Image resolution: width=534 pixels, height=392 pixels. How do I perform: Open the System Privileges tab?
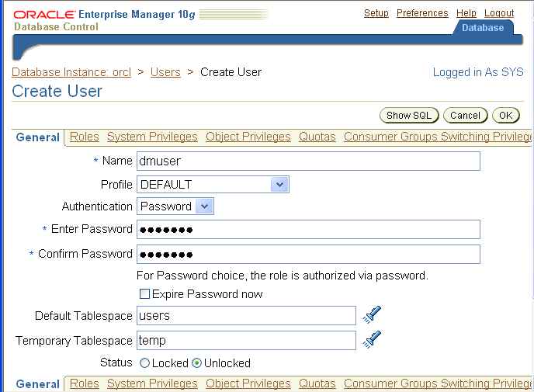point(152,137)
